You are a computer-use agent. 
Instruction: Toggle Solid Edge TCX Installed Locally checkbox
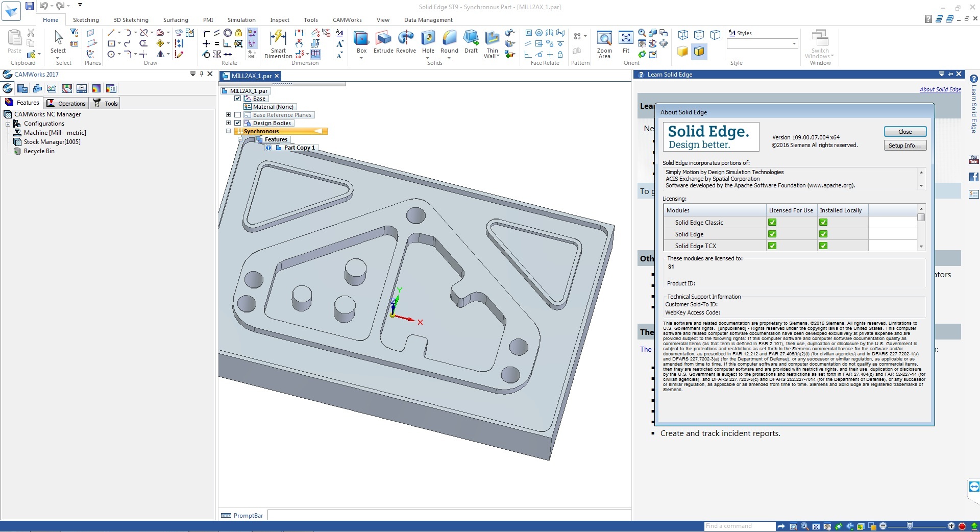tap(823, 246)
